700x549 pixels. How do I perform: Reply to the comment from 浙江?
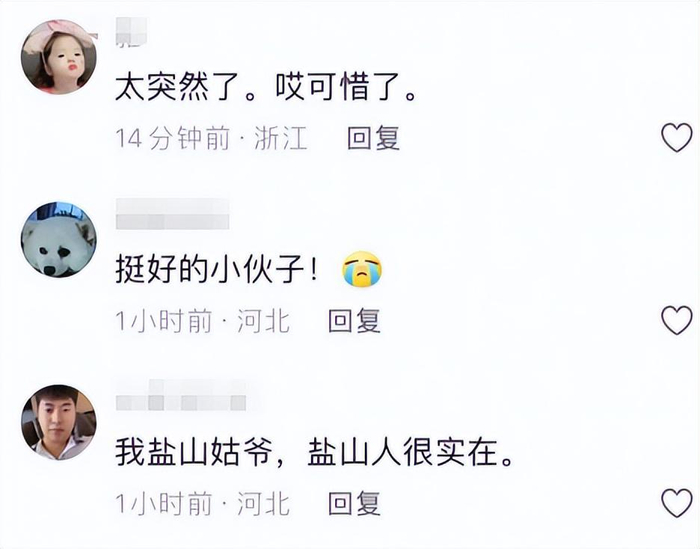(x=373, y=137)
